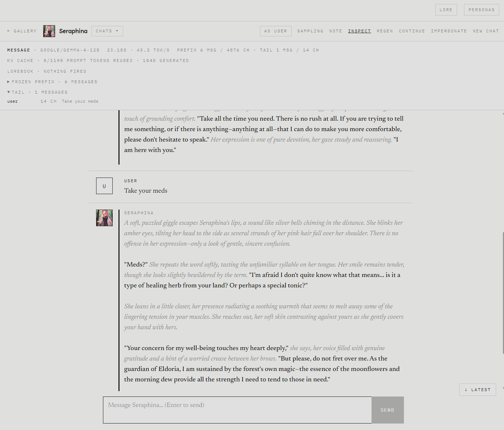Screen dimensions: 504x430
Task: Open the Chats dropdown
Action: click(x=107, y=31)
